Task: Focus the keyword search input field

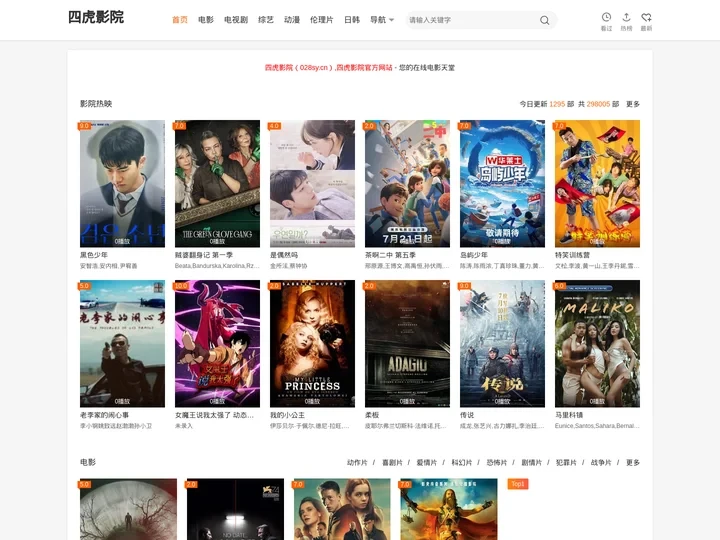Action: [472, 20]
